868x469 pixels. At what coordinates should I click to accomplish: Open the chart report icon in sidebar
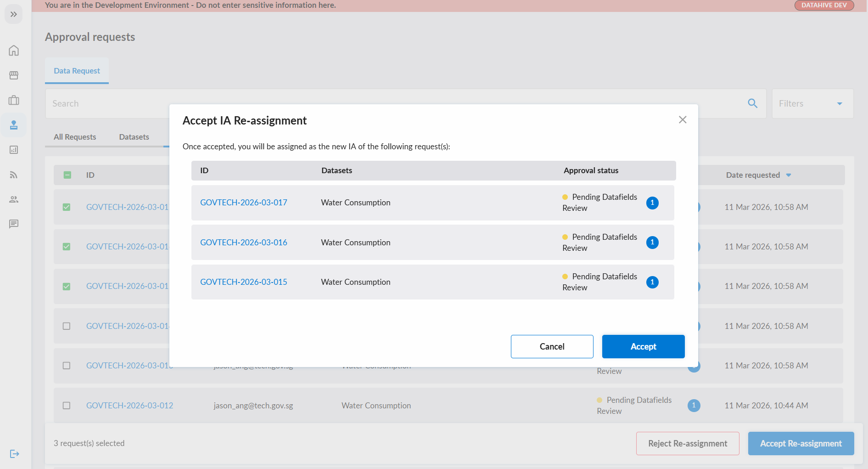[x=14, y=150]
